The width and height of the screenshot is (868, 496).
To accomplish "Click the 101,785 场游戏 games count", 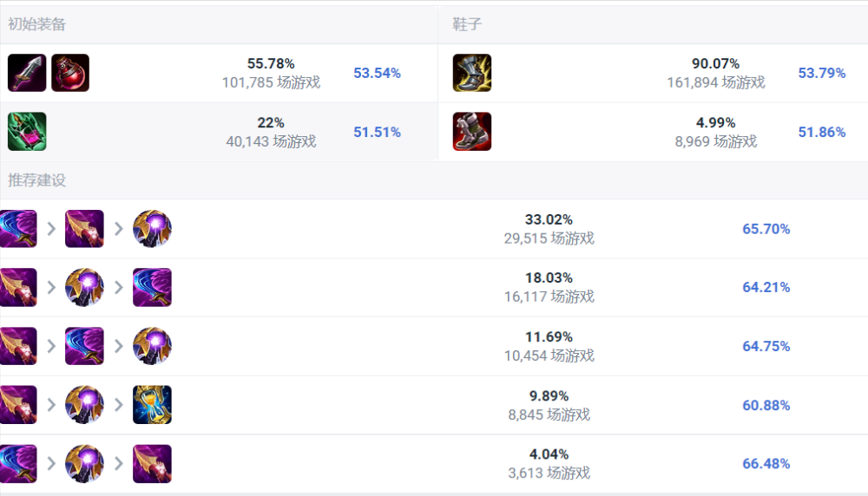I will (x=271, y=82).
